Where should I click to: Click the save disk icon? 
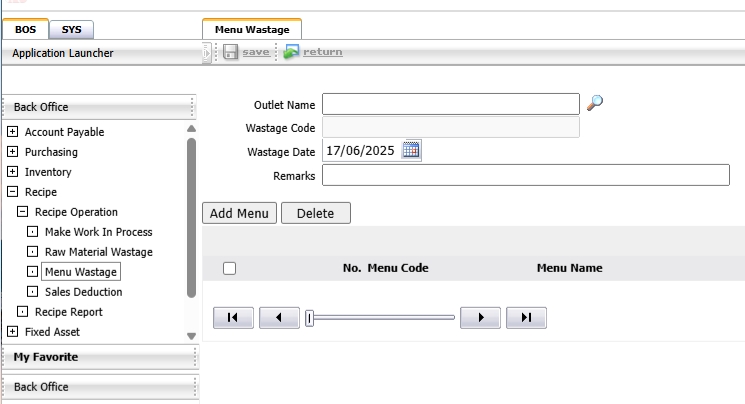(230, 52)
